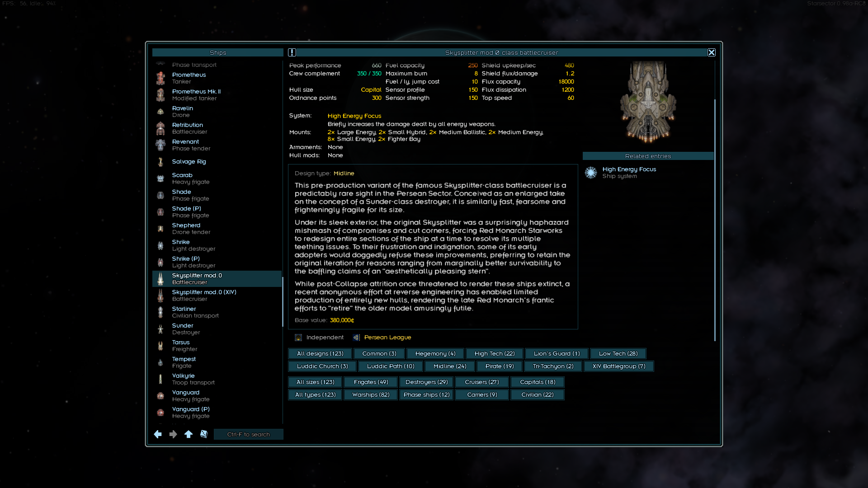Click the back arrow navigation icon
Screen dimensions: 868x488
158,434
